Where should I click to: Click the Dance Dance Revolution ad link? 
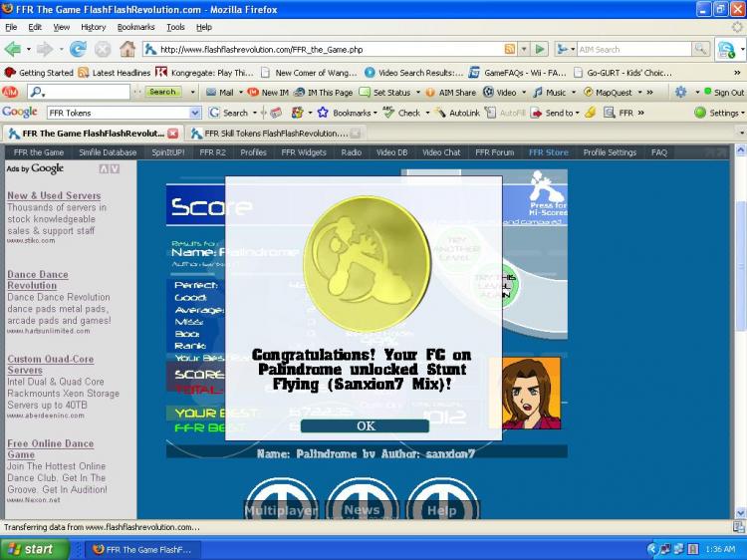click(38, 280)
